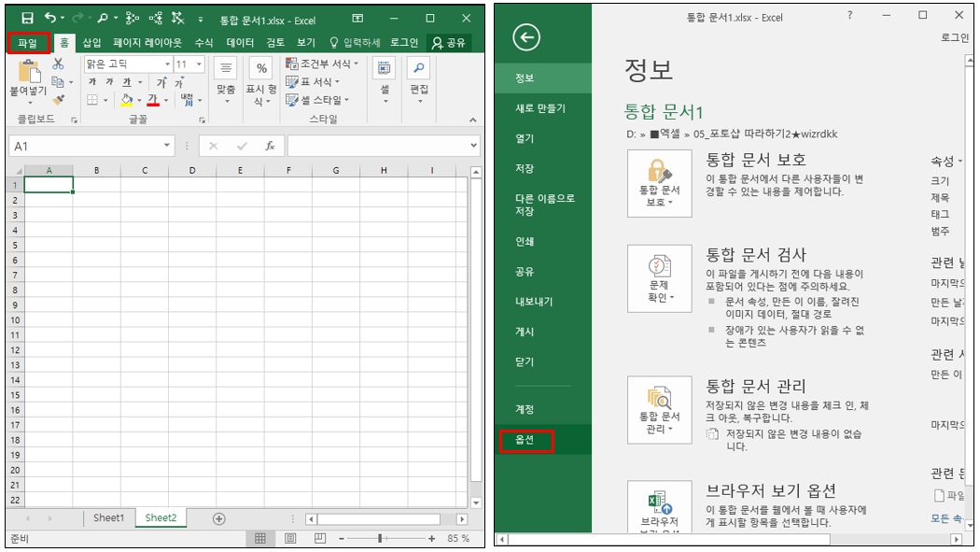Image resolution: width=980 pixels, height=552 pixels.
Task: Click the Undo arrow icon
Action: 50,18
